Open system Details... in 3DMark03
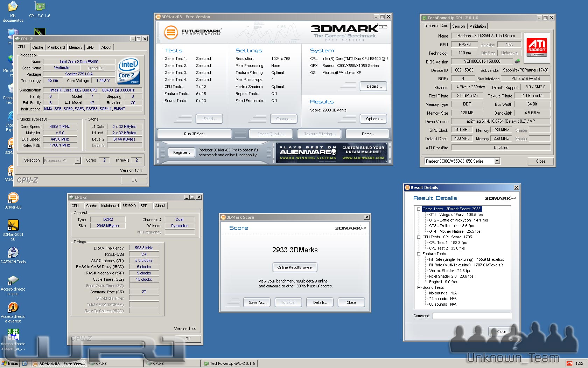588x368 pixels. [x=373, y=86]
